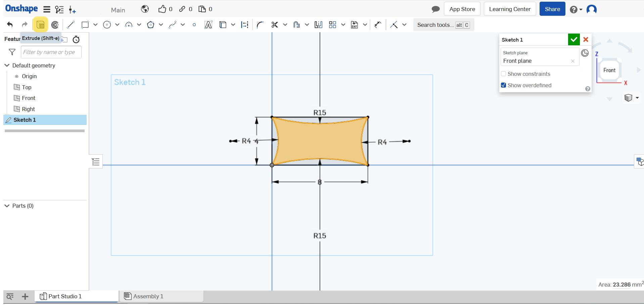This screenshot has width=644, height=305.
Task: Enable the Show constraints checkbox
Action: (x=503, y=74)
